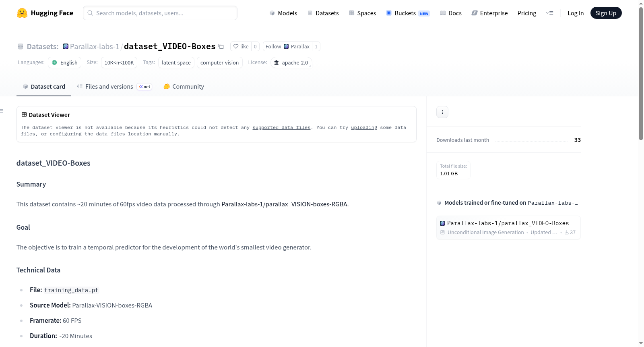
Task: Click the Technical Data heading
Action: [x=38, y=270]
